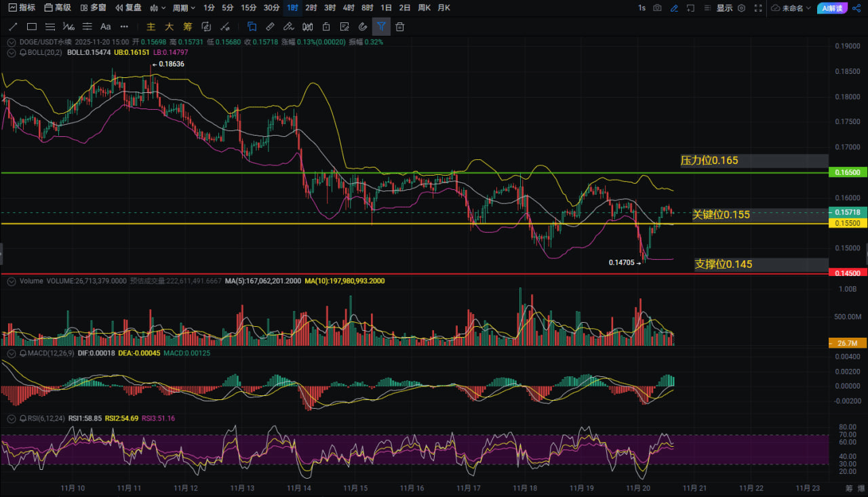
Task: Select the ruler measurement tool
Action: coord(270,27)
